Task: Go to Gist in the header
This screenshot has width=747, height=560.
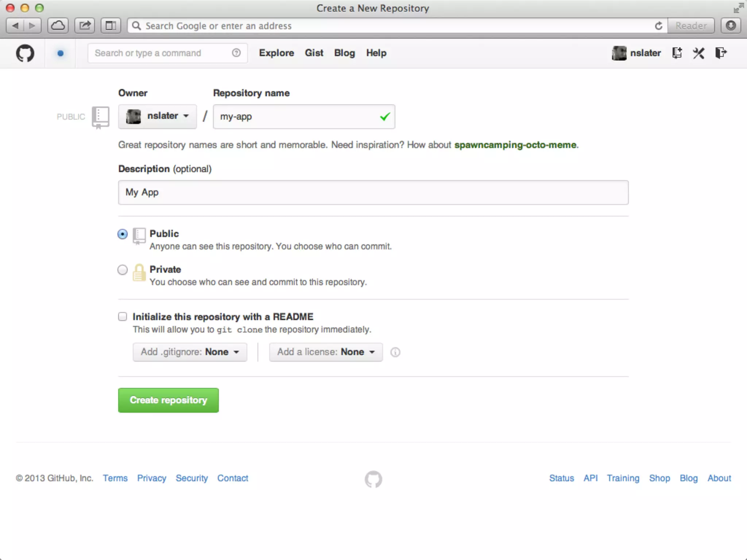Action: click(x=314, y=53)
